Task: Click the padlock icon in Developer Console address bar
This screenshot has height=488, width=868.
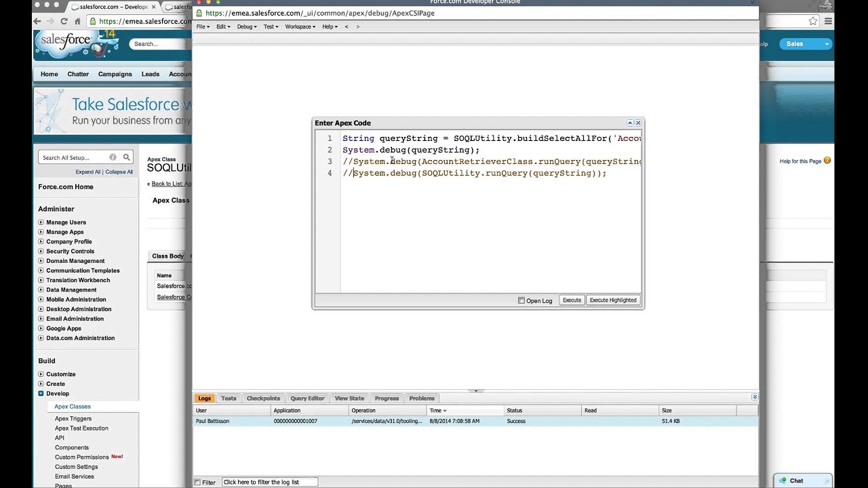Action: tap(199, 13)
